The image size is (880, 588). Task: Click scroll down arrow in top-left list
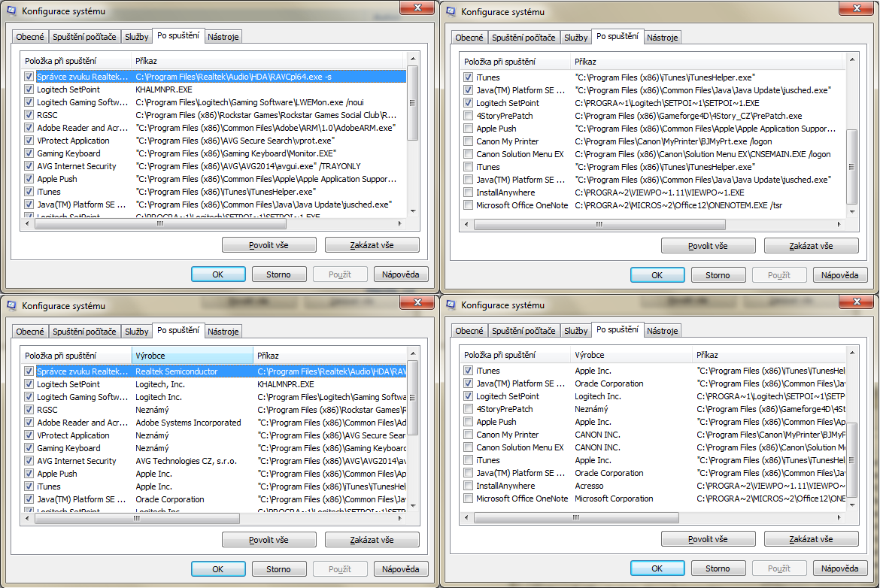[412, 212]
